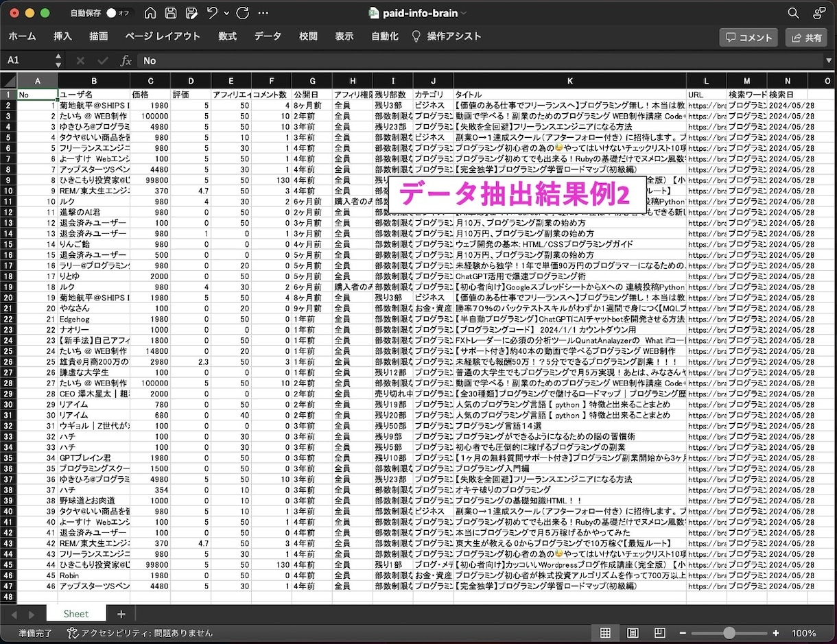
Task: Confirm formula entry with the checkmark icon
Action: [x=103, y=60]
